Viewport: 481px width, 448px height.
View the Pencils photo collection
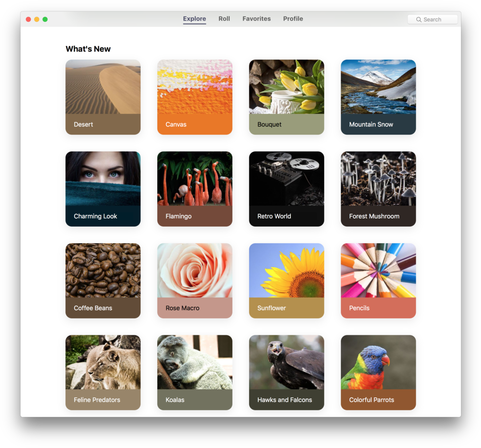point(378,280)
